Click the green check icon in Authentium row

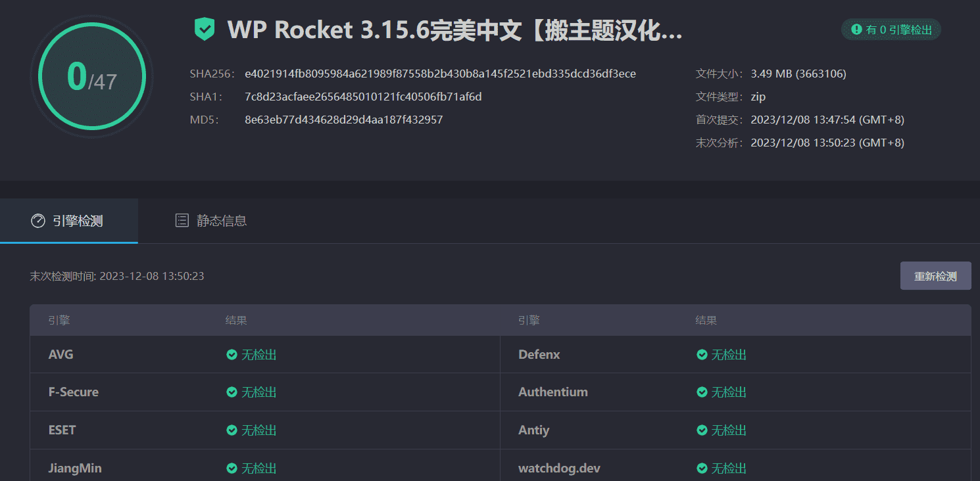(x=702, y=392)
